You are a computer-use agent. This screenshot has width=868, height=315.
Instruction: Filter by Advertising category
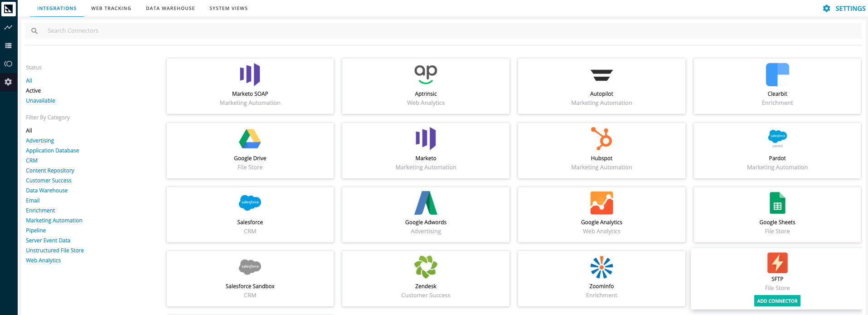tap(40, 141)
